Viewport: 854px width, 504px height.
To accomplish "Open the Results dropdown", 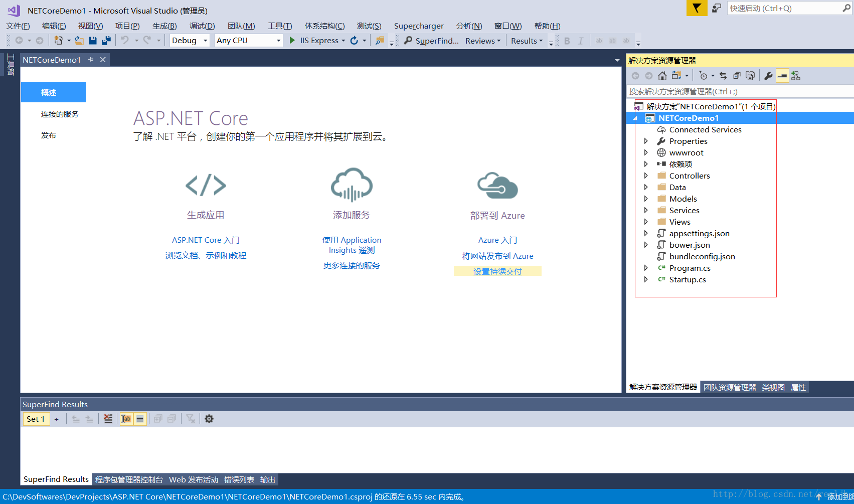I will click(527, 41).
